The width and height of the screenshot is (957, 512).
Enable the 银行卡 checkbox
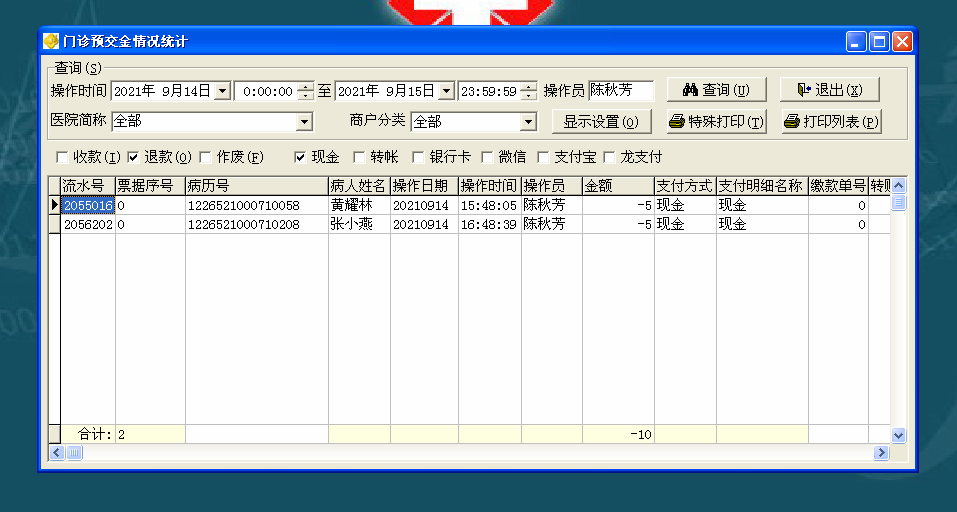(x=418, y=157)
